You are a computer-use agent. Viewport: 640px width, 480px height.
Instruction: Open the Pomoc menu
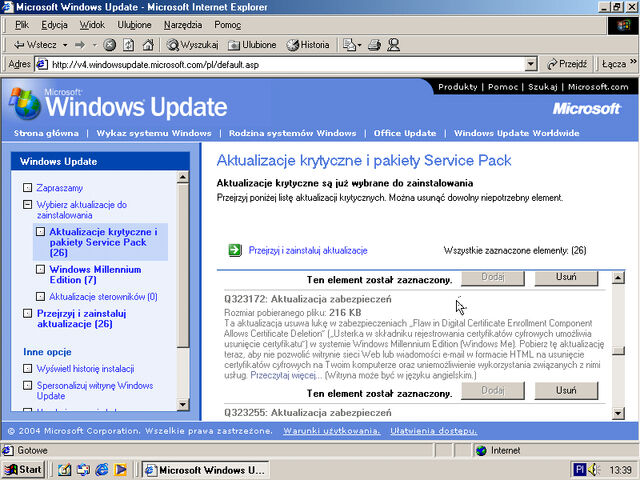click(227, 25)
